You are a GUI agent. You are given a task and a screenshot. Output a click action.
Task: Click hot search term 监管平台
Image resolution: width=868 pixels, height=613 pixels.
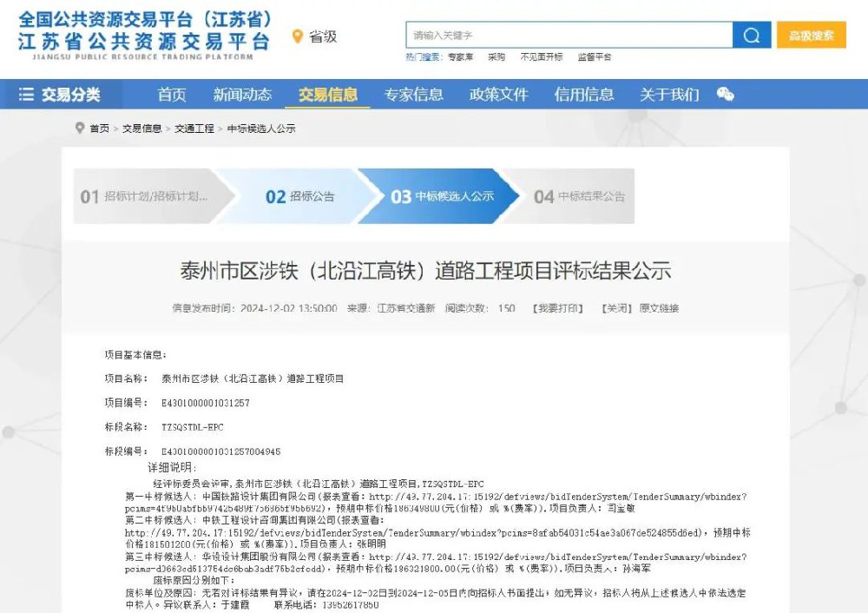tap(595, 56)
